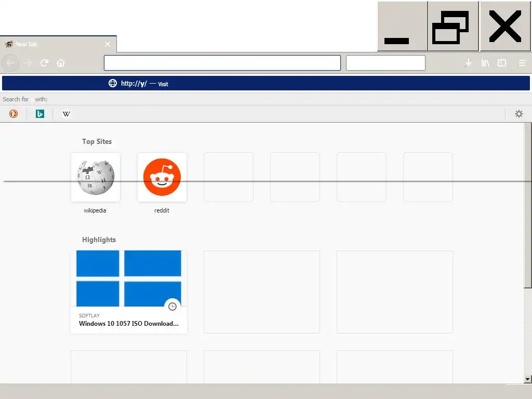
Task: Click the Highlights section heading
Action: pyautogui.click(x=99, y=240)
